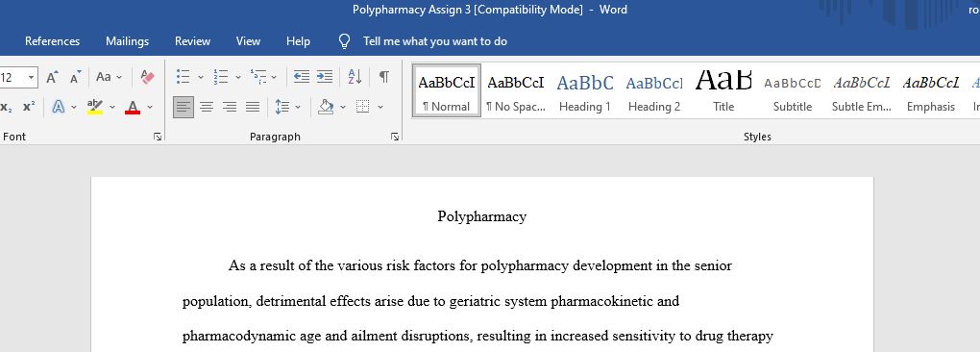The height and width of the screenshot is (352, 980).
Task: Apply the Normal style
Action: pyautogui.click(x=446, y=90)
